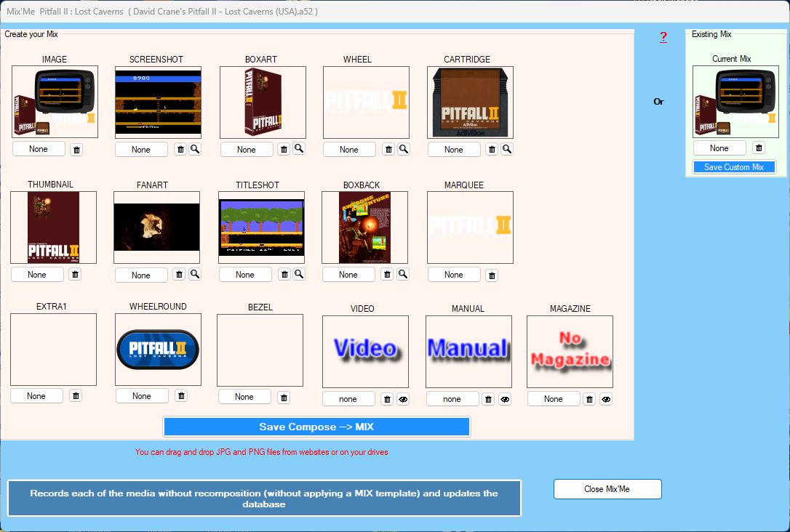Viewport: 790px width, 532px height.
Task: Search for TITLESHOT with magnifier icon
Action: [x=299, y=274]
